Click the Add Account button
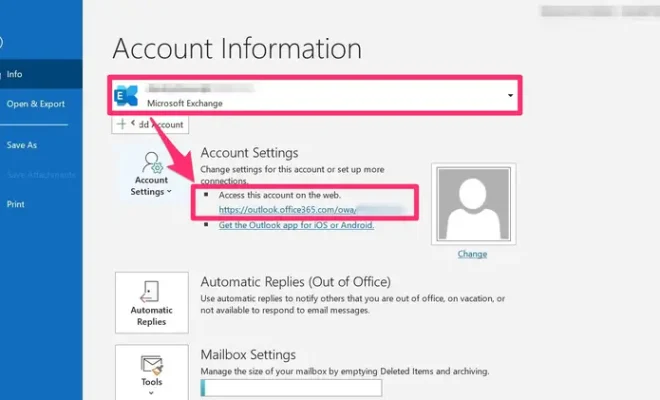This screenshot has width=660, height=400. click(x=150, y=125)
